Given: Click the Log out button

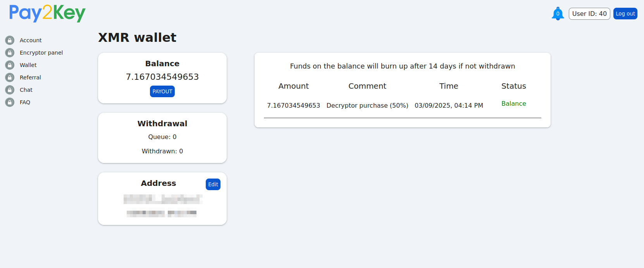Looking at the screenshot, I should 625,14.
